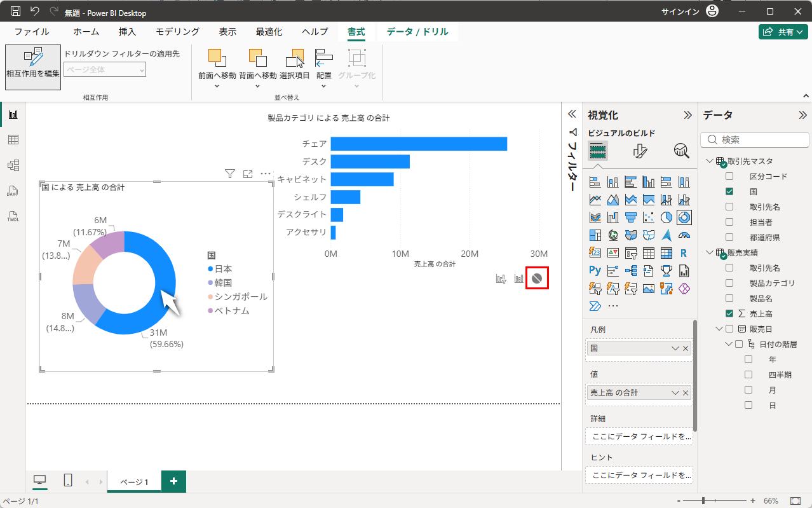
Task: Pick the area chart visual
Action: [613, 200]
